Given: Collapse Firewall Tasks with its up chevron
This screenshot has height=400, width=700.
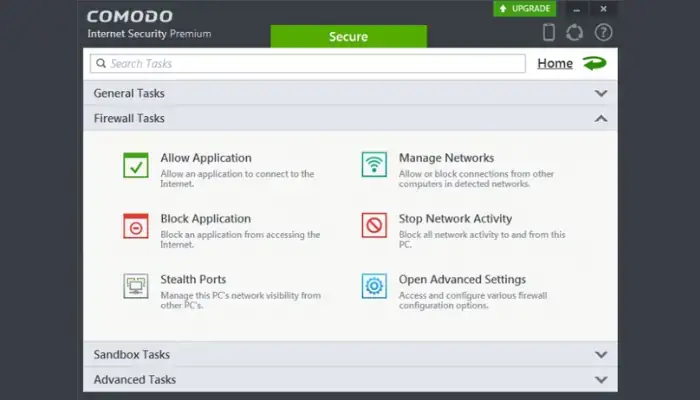Looking at the screenshot, I should (x=601, y=118).
